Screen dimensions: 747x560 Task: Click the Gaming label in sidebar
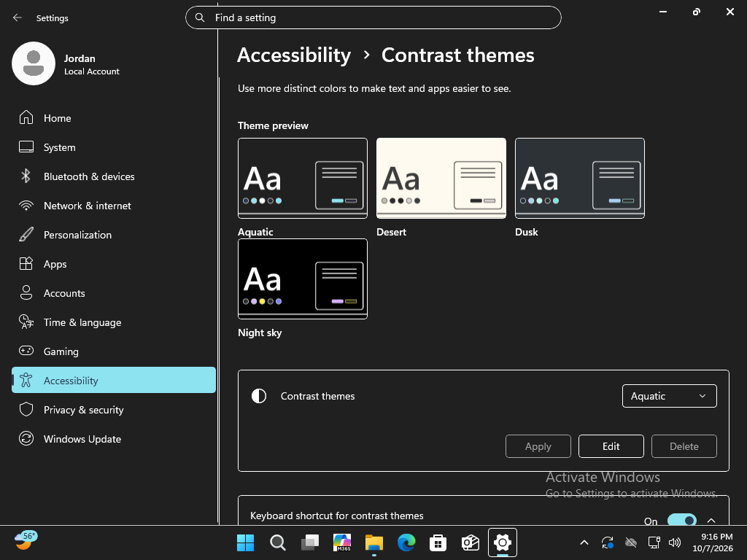(61, 351)
